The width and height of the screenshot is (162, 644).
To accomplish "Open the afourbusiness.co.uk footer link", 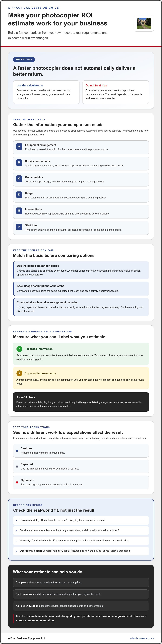I will pyautogui.click(x=142, y=636).
